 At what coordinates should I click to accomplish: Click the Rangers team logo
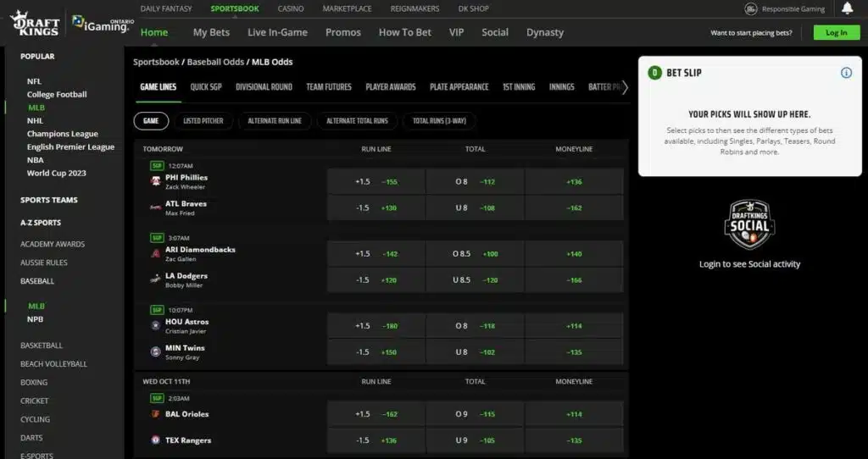pos(156,440)
